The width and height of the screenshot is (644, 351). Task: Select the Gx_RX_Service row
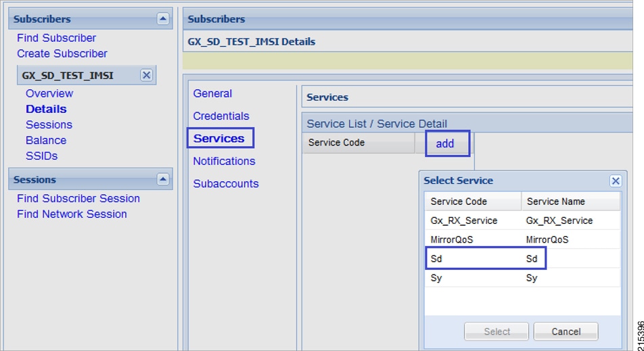(x=522, y=220)
